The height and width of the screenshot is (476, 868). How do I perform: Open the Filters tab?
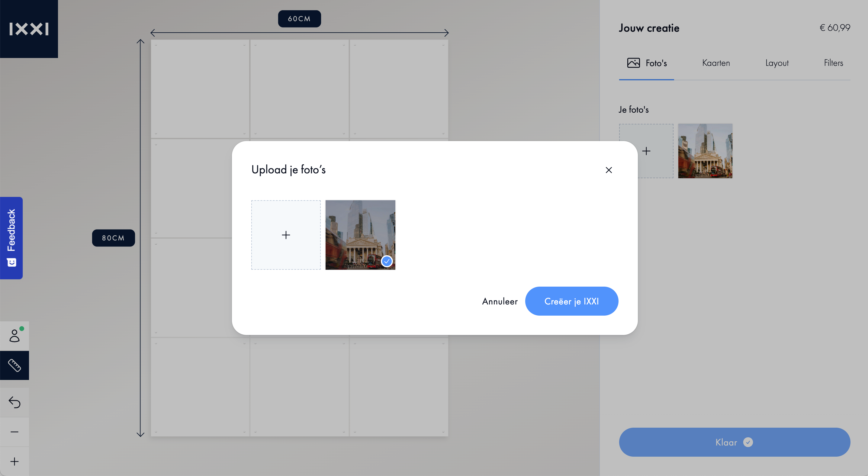tap(834, 63)
